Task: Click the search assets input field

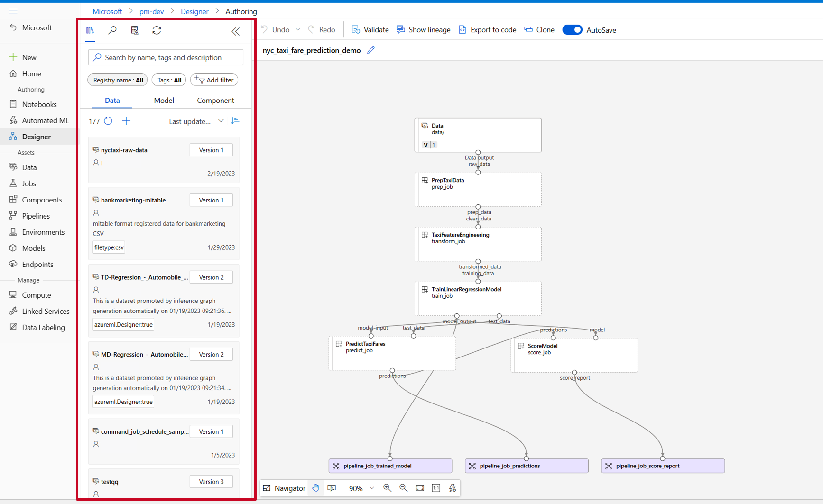Action: 166,57
